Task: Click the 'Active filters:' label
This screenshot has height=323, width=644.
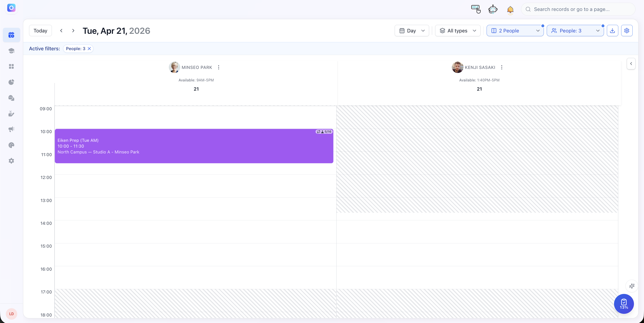Action: pyautogui.click(x=44, y=49)
